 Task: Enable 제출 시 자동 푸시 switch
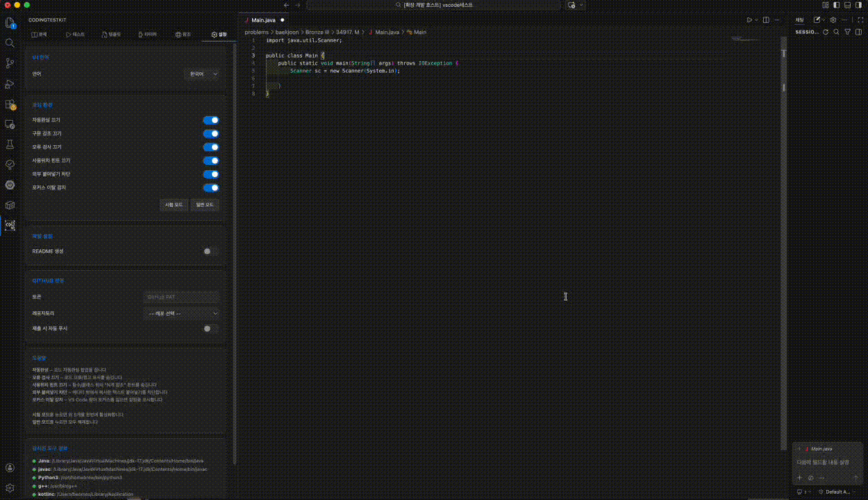[x=211, y=328]
